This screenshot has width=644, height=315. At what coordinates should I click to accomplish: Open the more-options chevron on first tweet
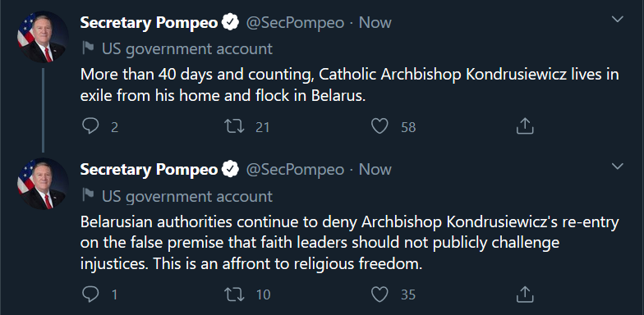pos(618,20)
